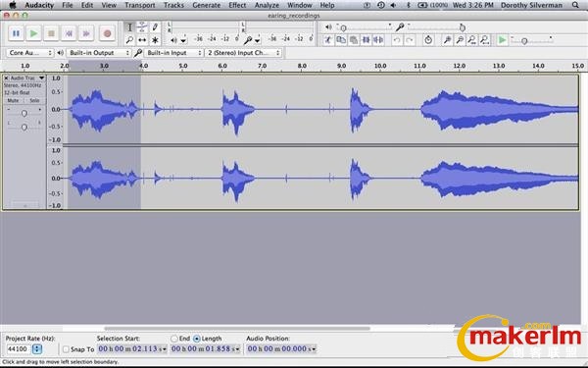Image resolution: width=588 pixels, height=368 pixels.
Task: Click the track gain slider knob
Action: tap(24, 113)
